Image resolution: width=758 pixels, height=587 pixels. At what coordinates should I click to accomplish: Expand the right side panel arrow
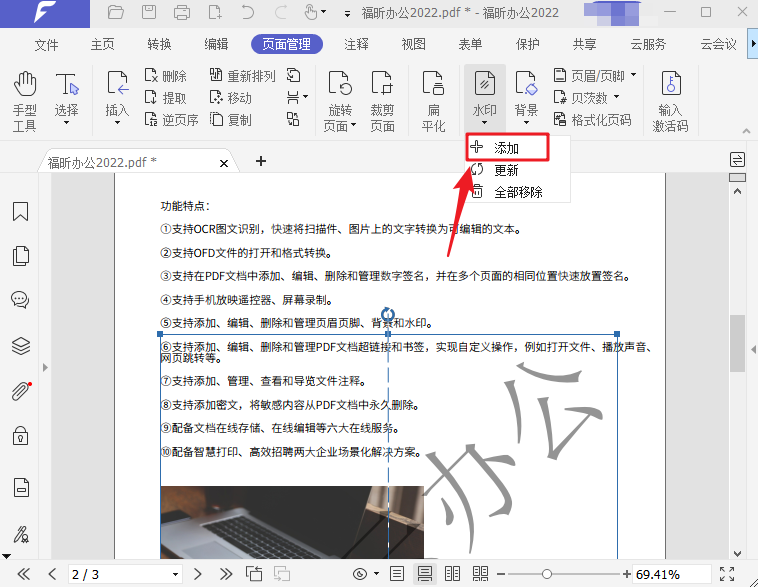[x=753, y=349]
